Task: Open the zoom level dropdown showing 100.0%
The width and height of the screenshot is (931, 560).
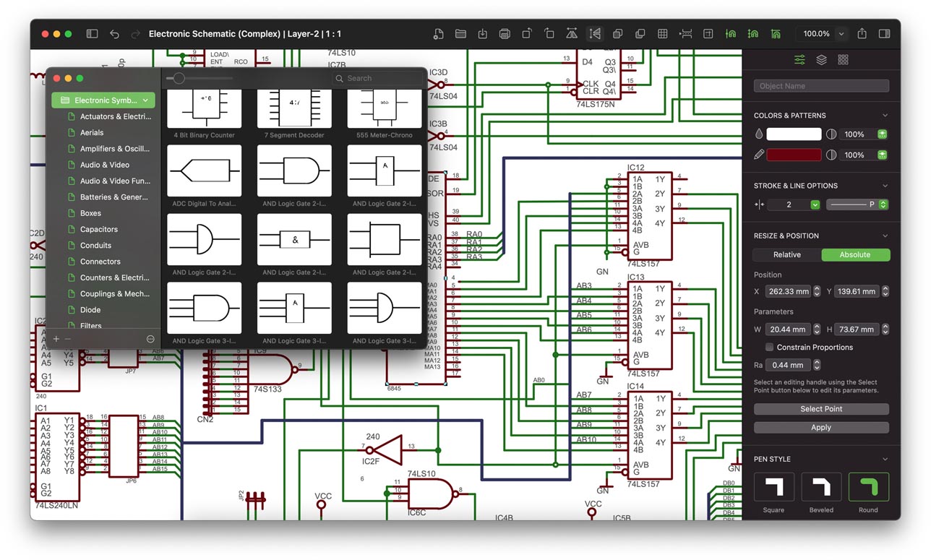Action: (841, 33)
